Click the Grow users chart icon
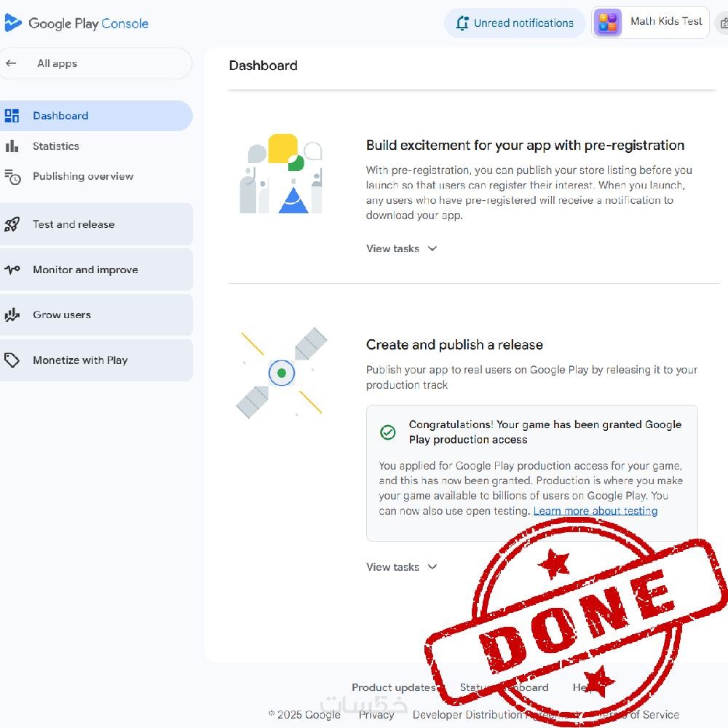Viewport: 728px width, 728px height. click(12, 314)
